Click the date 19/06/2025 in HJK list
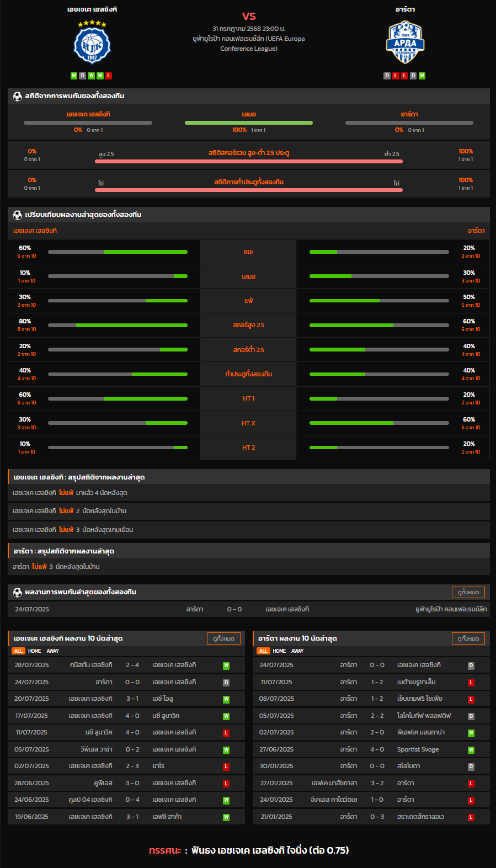Screen dimensions: 496x868 pos(31,817)
